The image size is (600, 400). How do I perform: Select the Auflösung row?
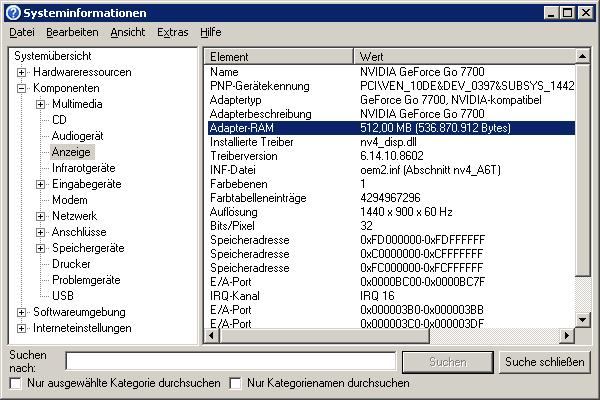click(391, 212)
